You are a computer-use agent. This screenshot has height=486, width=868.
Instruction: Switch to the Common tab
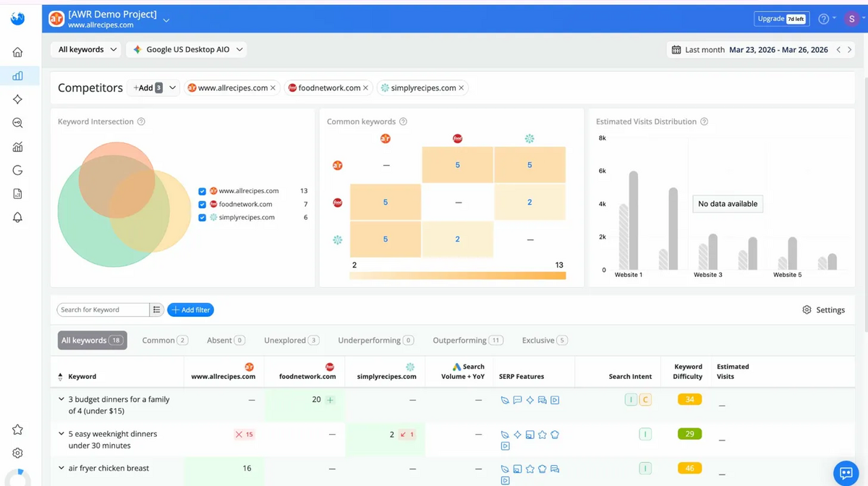(165, 341)
